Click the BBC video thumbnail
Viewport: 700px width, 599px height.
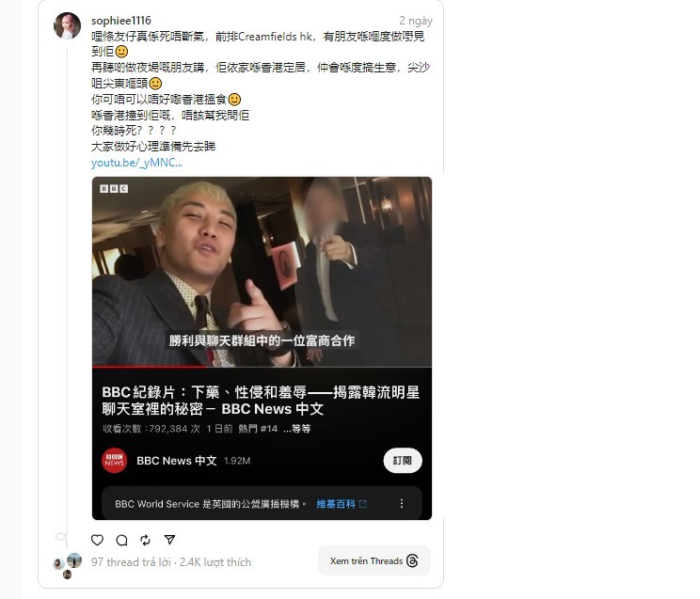pos(262,272)
